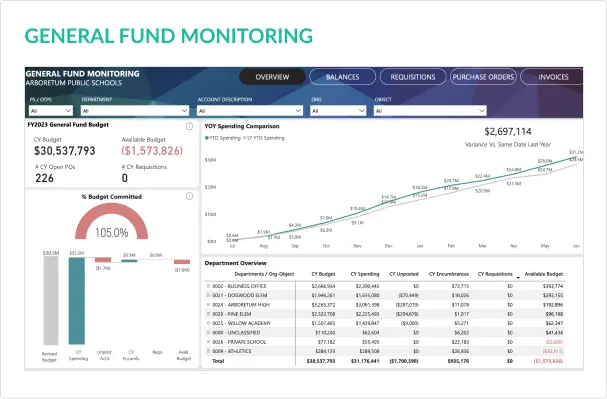Select the red Available Budget bar

182,262
